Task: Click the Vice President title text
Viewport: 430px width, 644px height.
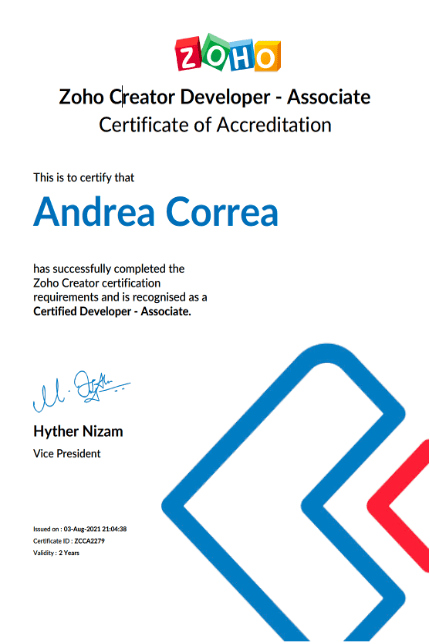Action: pyautogui.click(x=67, y=453)
